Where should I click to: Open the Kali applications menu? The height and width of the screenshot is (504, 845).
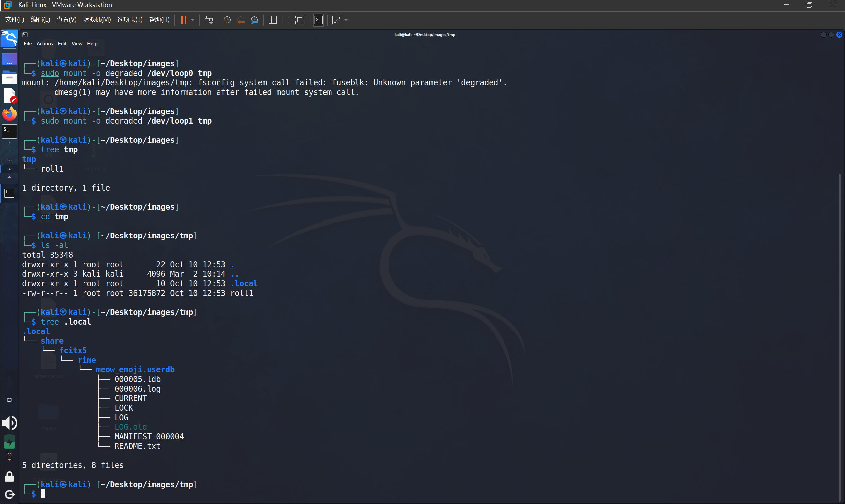click(9, 38)
